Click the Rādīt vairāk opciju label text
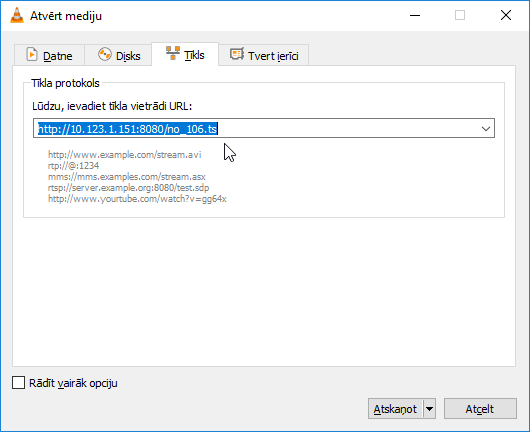 tap(73, 383)
